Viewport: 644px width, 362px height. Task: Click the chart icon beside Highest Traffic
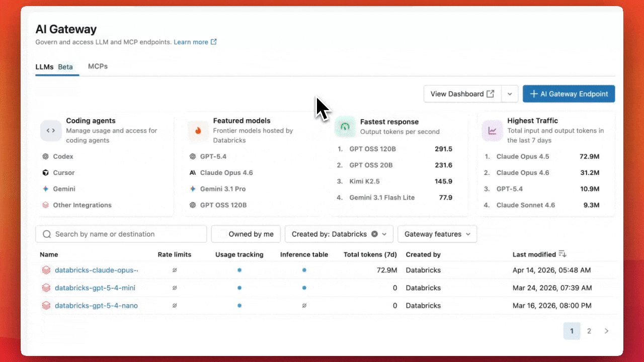point(492,130)
